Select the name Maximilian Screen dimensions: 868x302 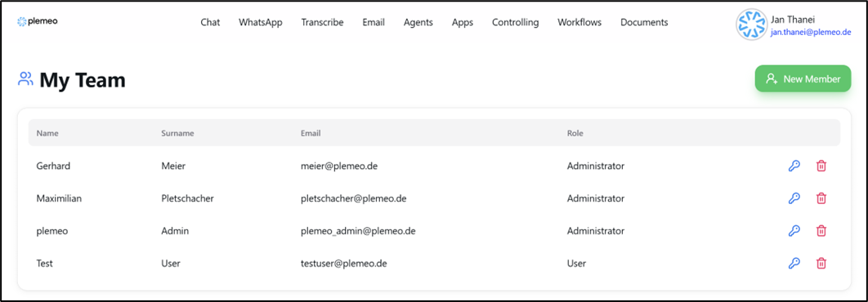[59, 198]
